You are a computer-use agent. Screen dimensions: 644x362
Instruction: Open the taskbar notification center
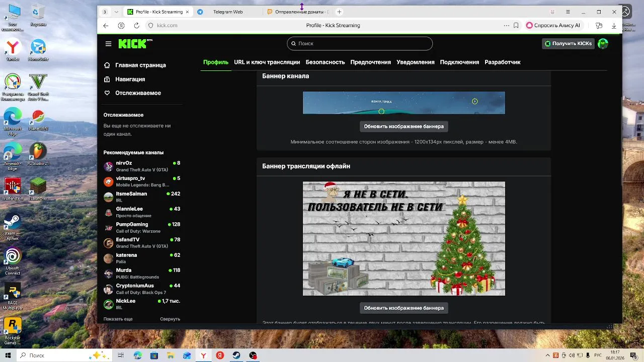coord(634,355)
